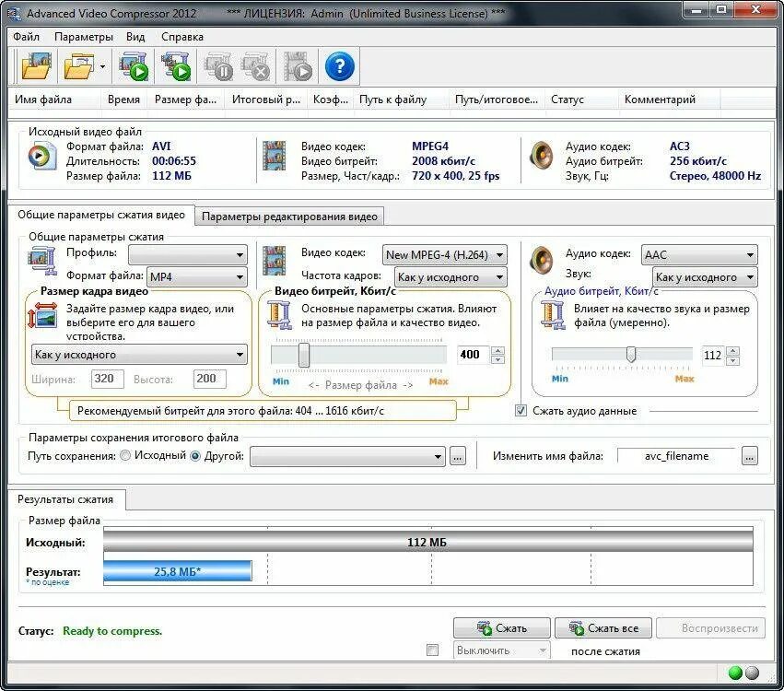Screen dimensions: 784x691
Task: Sort by Имя файла column header
Action: pos(55,99)
